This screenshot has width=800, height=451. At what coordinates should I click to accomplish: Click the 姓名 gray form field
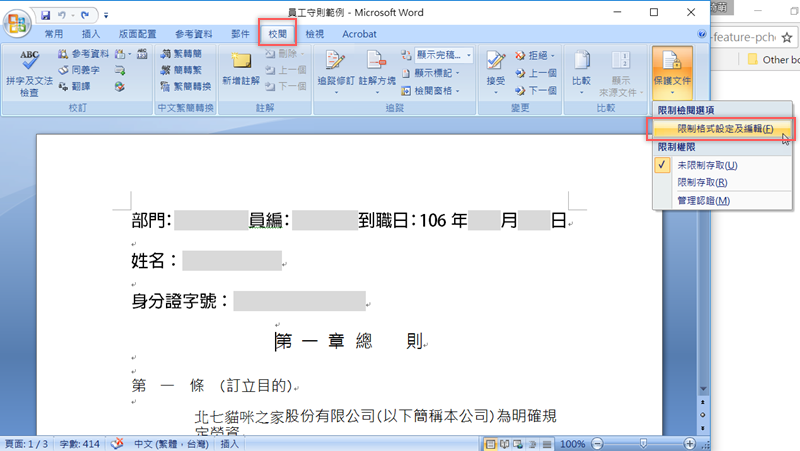point(232,261)
